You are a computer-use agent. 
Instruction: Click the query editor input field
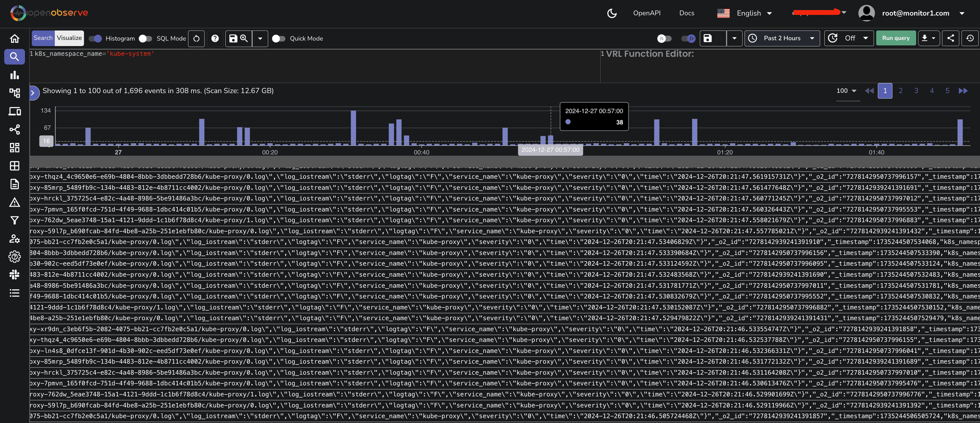[305, 65]
